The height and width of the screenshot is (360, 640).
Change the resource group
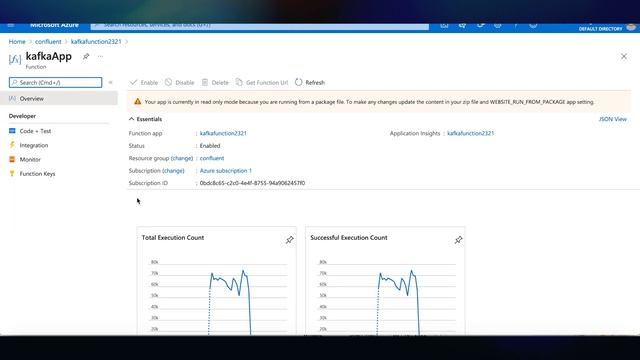(182, 158)
